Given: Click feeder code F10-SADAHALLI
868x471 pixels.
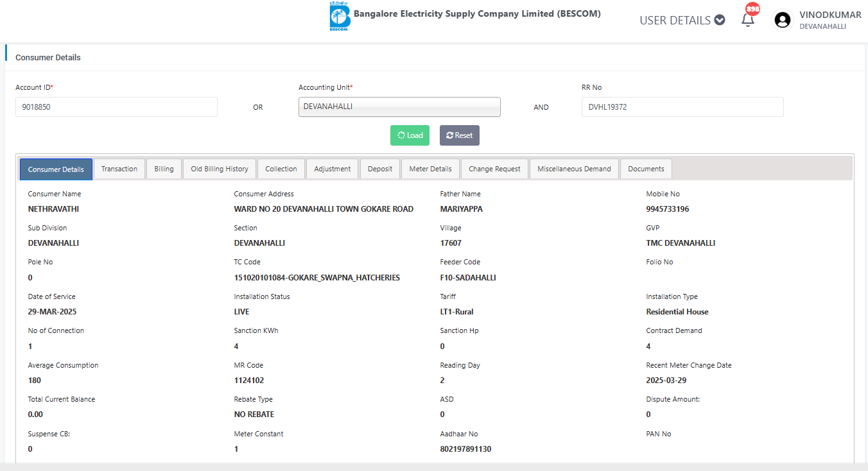Looking at the screenshot, I should click(x=468, y=278).
